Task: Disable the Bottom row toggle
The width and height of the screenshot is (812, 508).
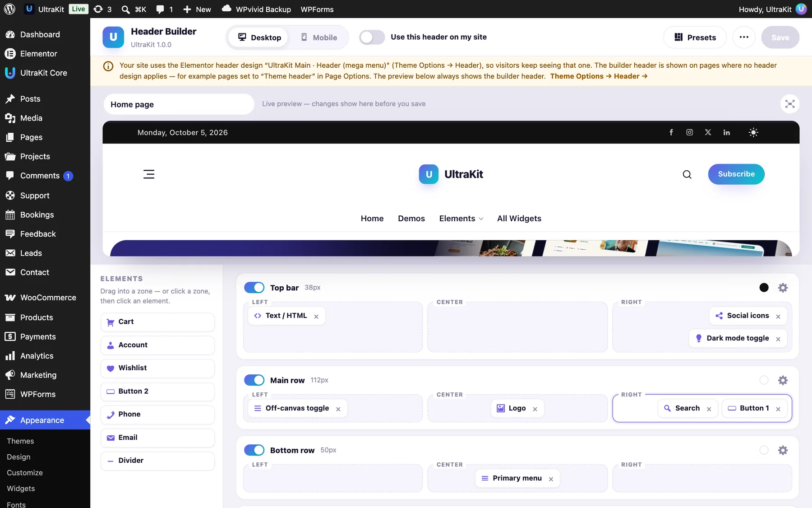Action: 254,450
